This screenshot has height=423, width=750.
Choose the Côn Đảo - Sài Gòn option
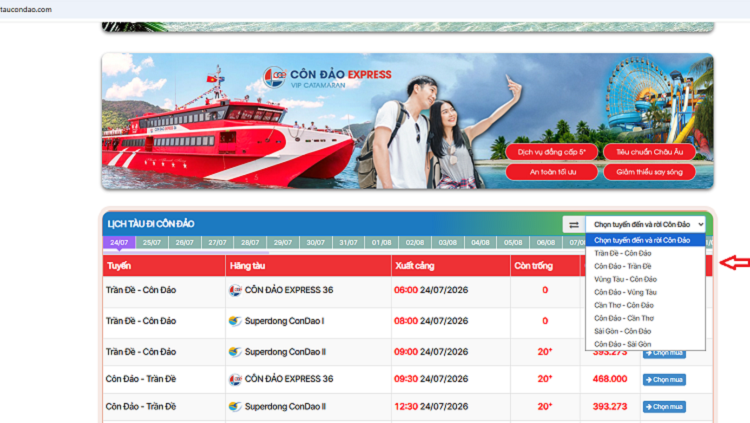[645, 344]
